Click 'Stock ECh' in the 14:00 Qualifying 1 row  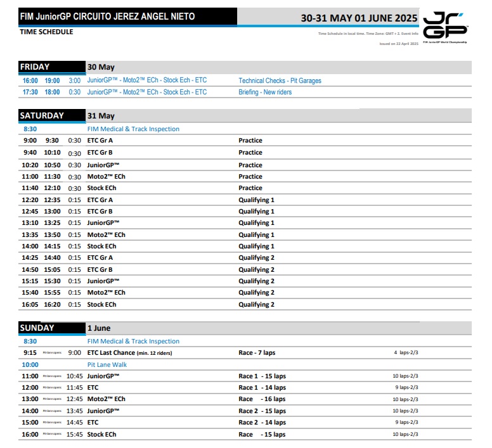pyautogui.click(x=101, y=246)
